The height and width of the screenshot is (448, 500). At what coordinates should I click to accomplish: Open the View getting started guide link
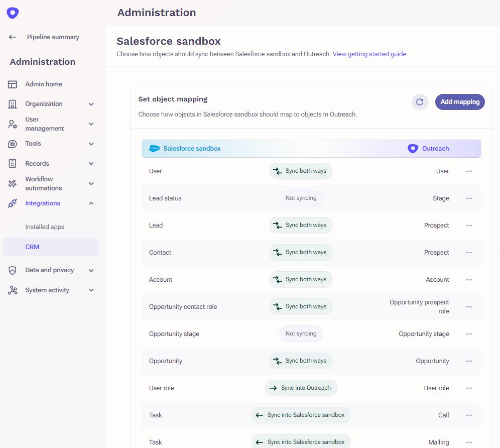tap(369, 54)
